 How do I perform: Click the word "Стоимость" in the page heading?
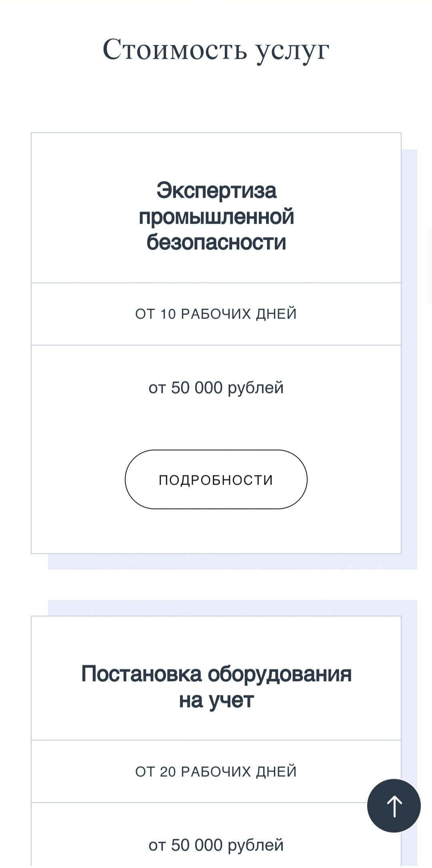pos(175,50)
